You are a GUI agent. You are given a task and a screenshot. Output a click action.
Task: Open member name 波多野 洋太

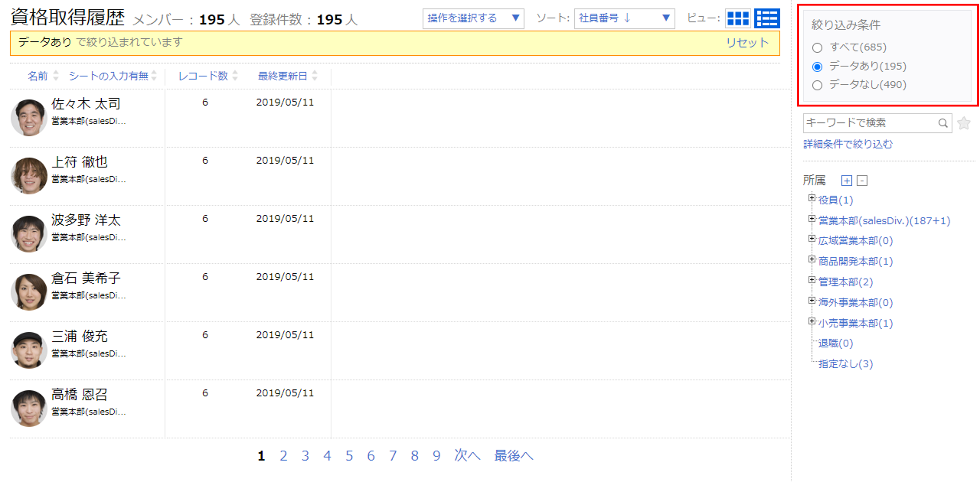click(86, 220)
